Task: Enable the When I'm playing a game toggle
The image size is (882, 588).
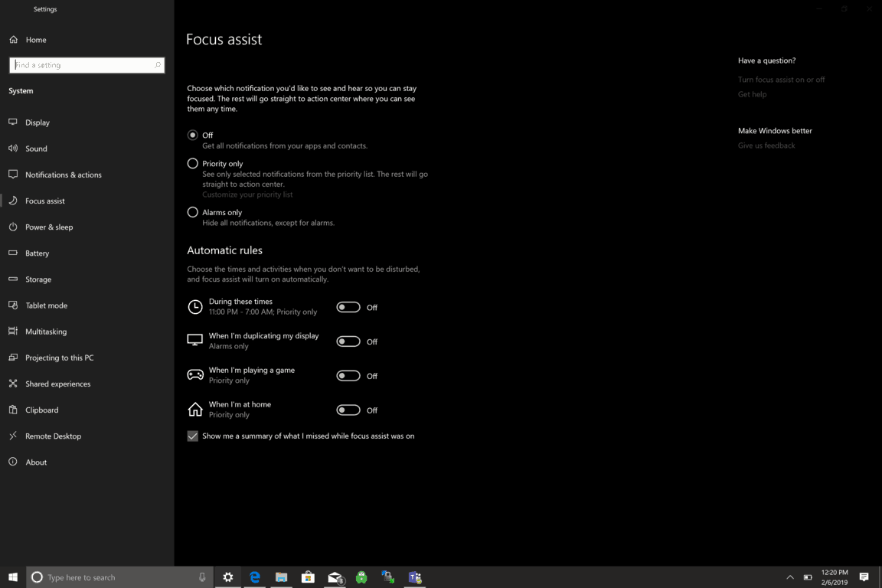Action: [348, 376]
